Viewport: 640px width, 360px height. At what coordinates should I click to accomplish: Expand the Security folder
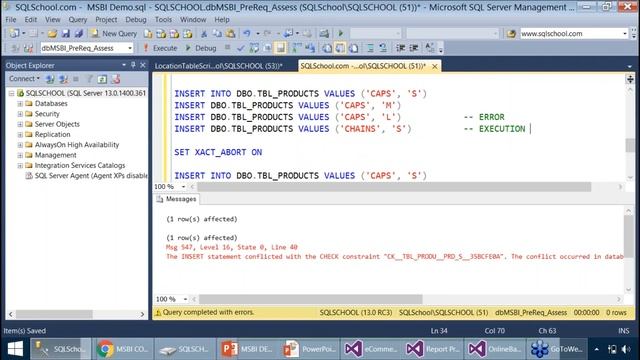(x=20, y=114)
